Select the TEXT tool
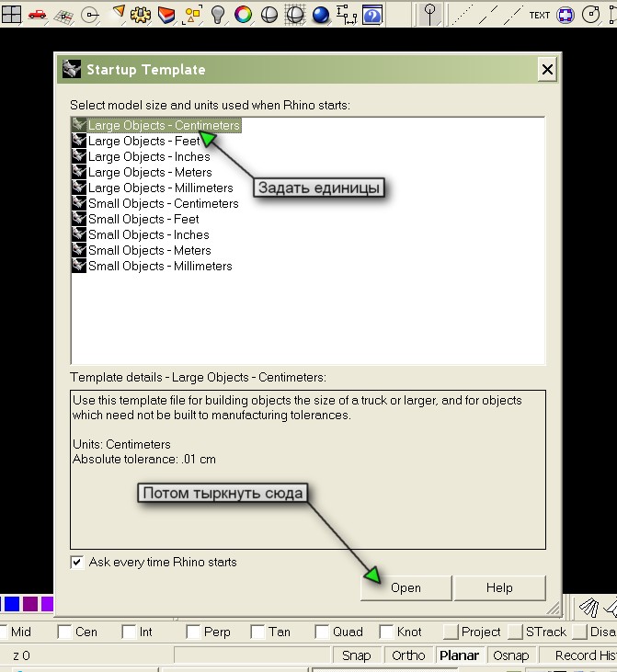Image resolution: width=617 pixels, height=672 pixels. point(540,15)
